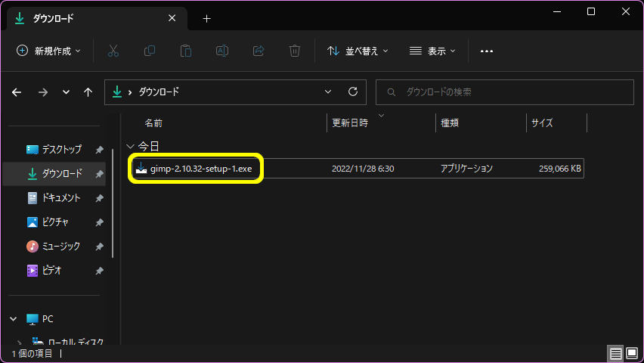The image size is (644, 363).
Task: Go up one folder level arrow
Action: pos(88,92)
